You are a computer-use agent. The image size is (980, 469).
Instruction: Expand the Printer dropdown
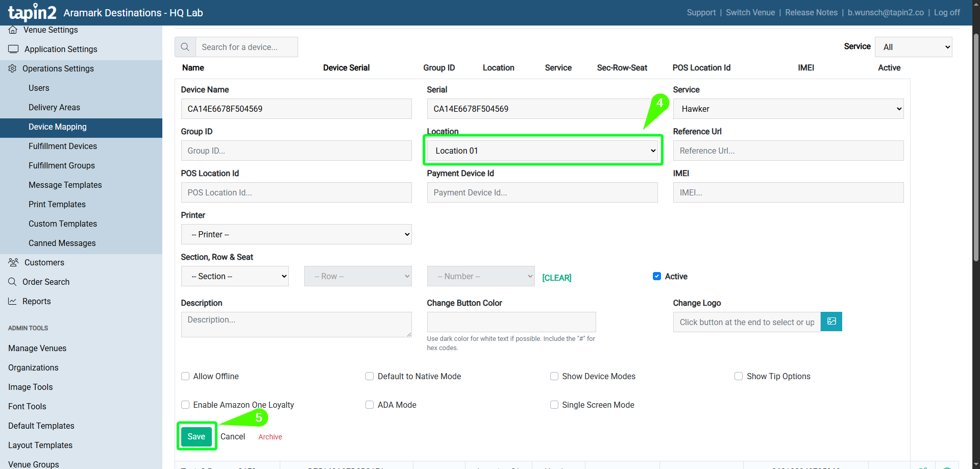tap(296, 234)
